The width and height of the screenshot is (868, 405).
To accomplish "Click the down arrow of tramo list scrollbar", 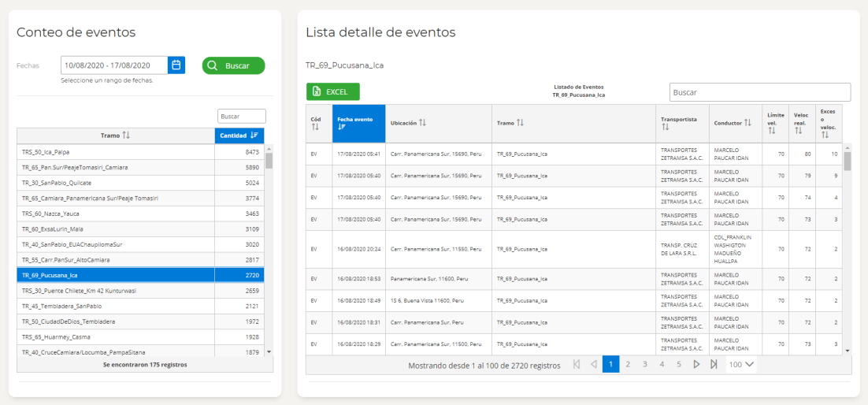I will click(269, 351).
